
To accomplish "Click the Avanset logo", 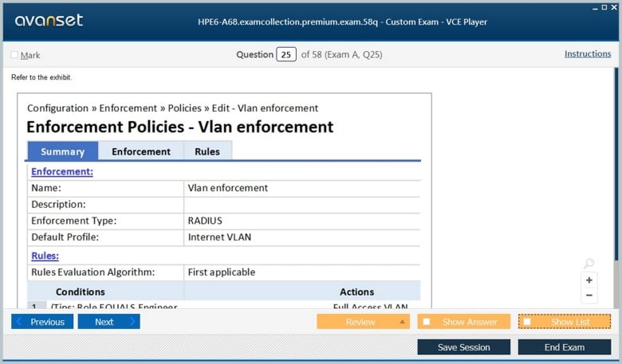I will (x=49, y=21).
